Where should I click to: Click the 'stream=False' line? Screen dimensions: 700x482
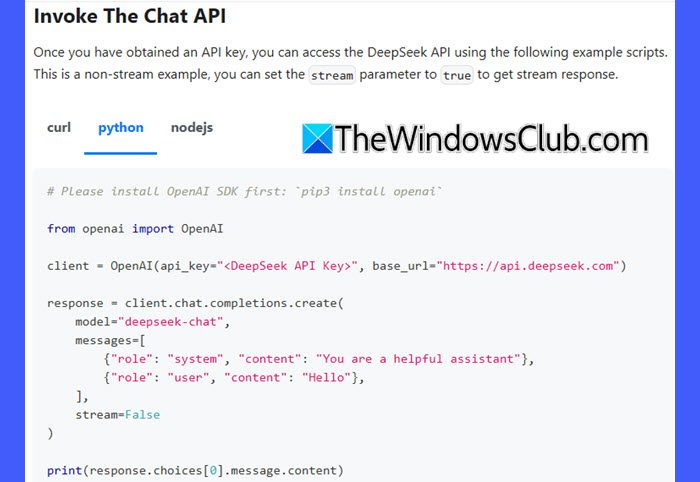click(x=117, y=415)
